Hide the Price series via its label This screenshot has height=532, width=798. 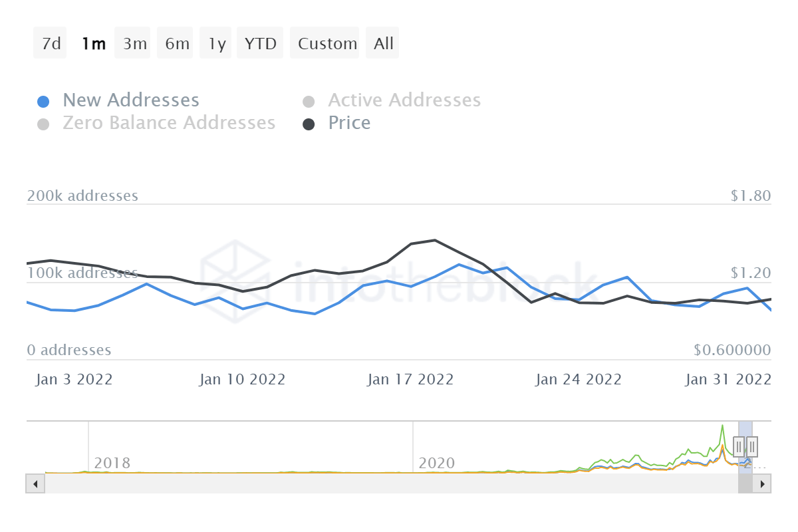[x=349, y=123]
